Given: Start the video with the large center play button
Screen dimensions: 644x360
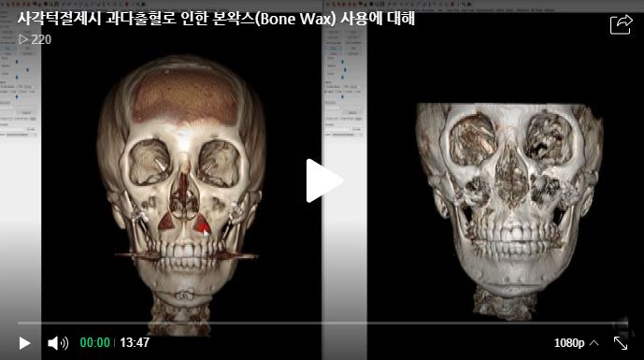Looking at the screenshot, I should (323, 180).
